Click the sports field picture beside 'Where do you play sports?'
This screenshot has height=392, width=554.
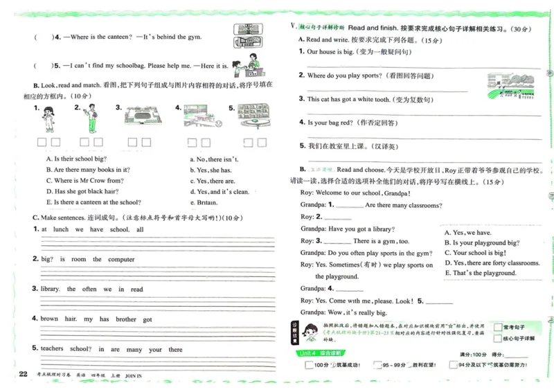pos(510,86)
